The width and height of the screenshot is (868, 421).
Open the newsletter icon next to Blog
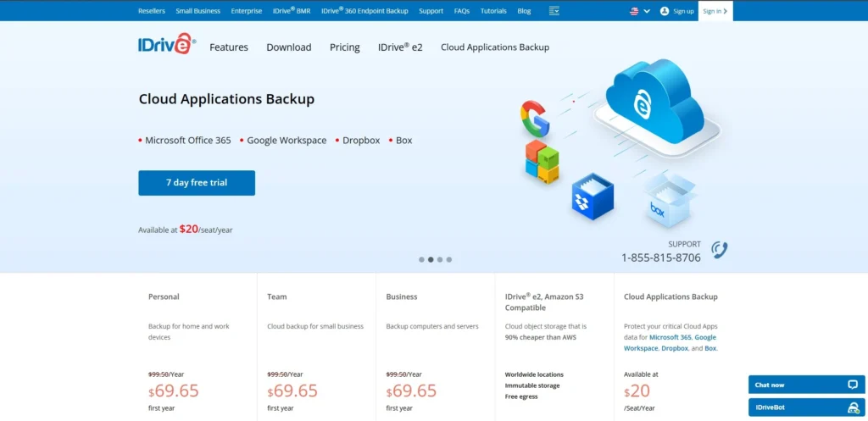[x=554, y=10]
